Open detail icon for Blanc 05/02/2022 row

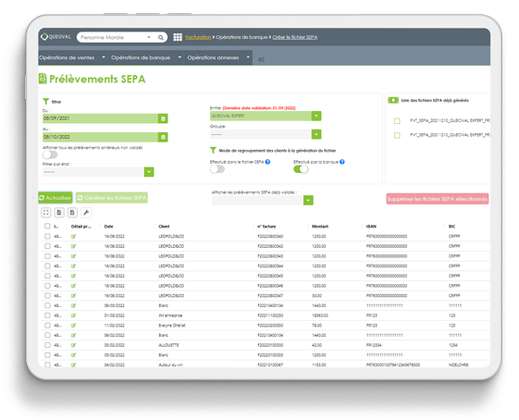[73, 355]
